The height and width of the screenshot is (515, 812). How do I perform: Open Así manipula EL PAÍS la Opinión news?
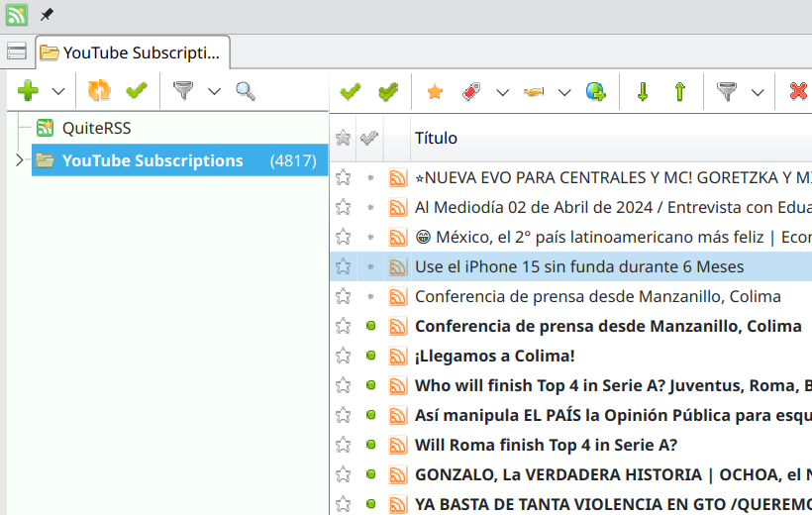tap(613, 415)
